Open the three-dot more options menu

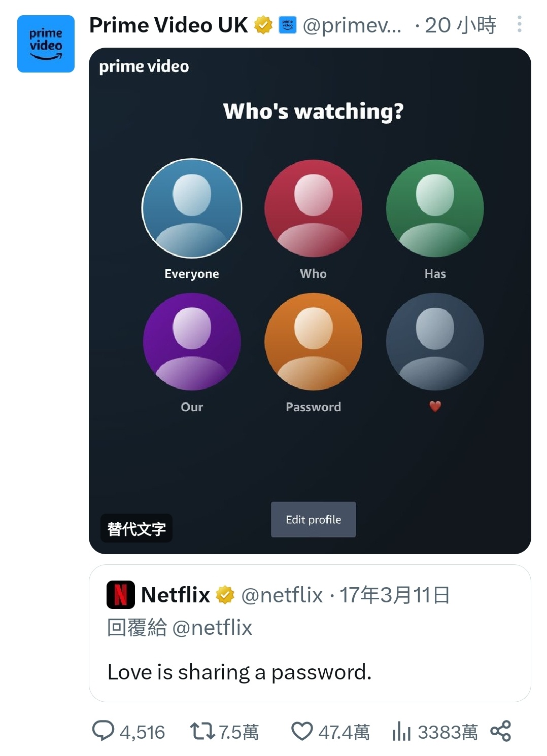click(519, 24)
